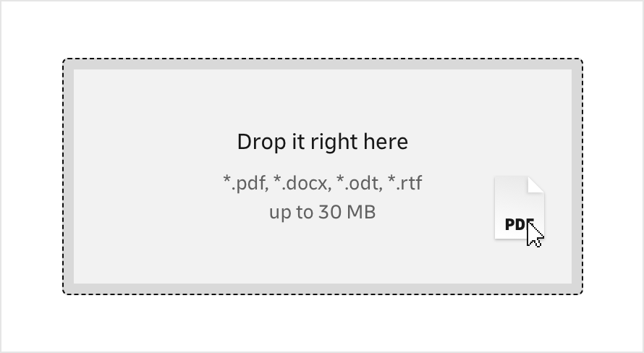Click the white margin above the drop zone

(x=322, y=29)
